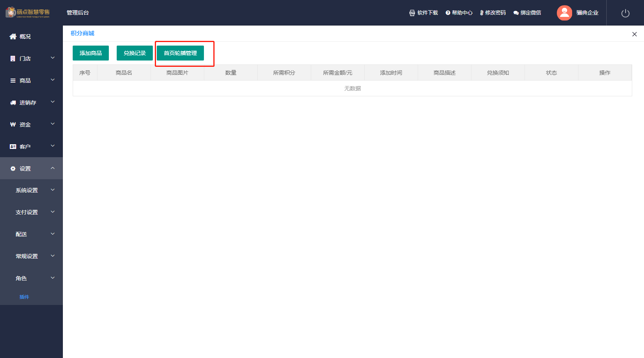Click the software download printer icon
This screenshot has height=358, width=644.
412,13
